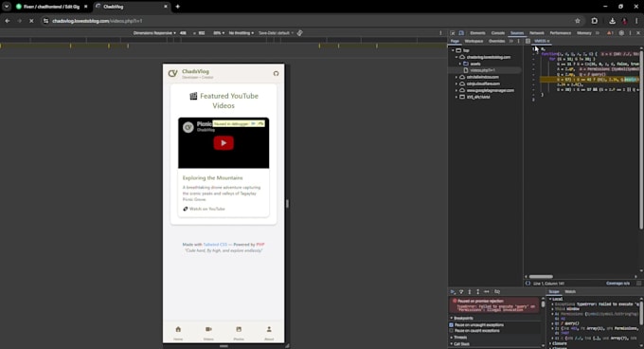Expand the www.googletagmanager.com node

pyautogui.click(x=456, y=90)
